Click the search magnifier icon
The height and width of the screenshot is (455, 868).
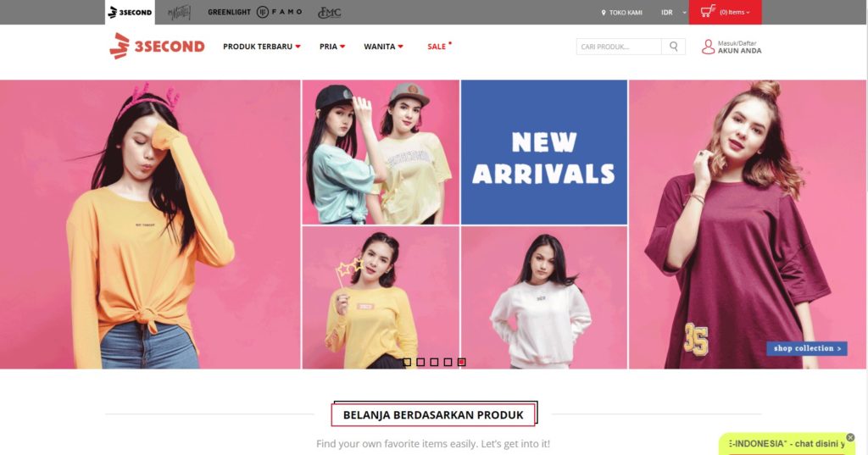tap(673, 47)
